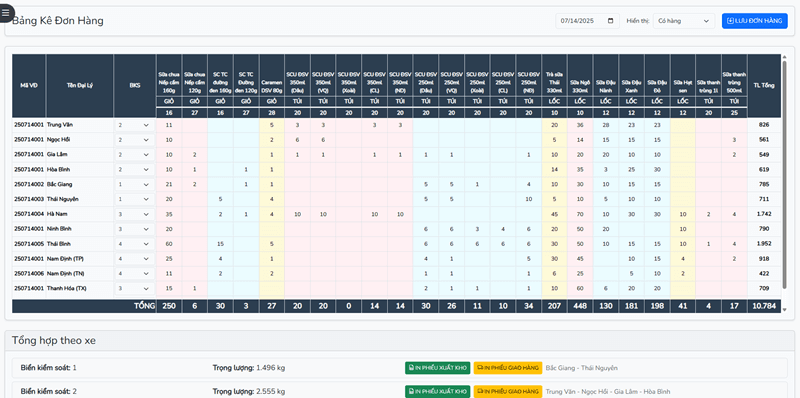The image size is (800, 398).
Task: Click total weight 1.952 for Thái Bình
Action: pyautogui.click(x=764, y=244)
